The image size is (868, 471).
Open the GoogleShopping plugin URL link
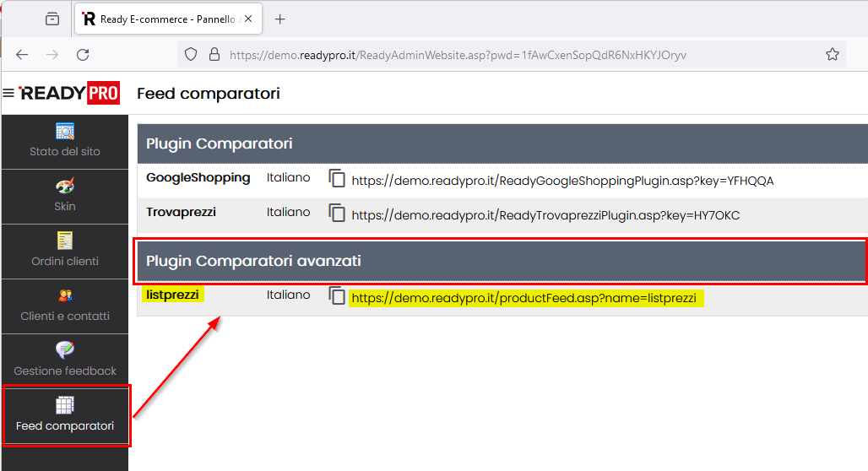(x=562, y=181)
